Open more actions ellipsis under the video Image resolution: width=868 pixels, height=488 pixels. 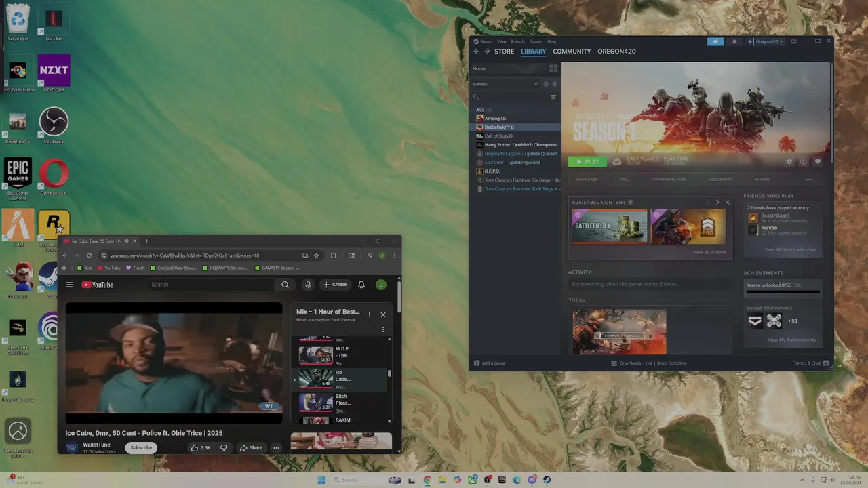tap(276, 447)
